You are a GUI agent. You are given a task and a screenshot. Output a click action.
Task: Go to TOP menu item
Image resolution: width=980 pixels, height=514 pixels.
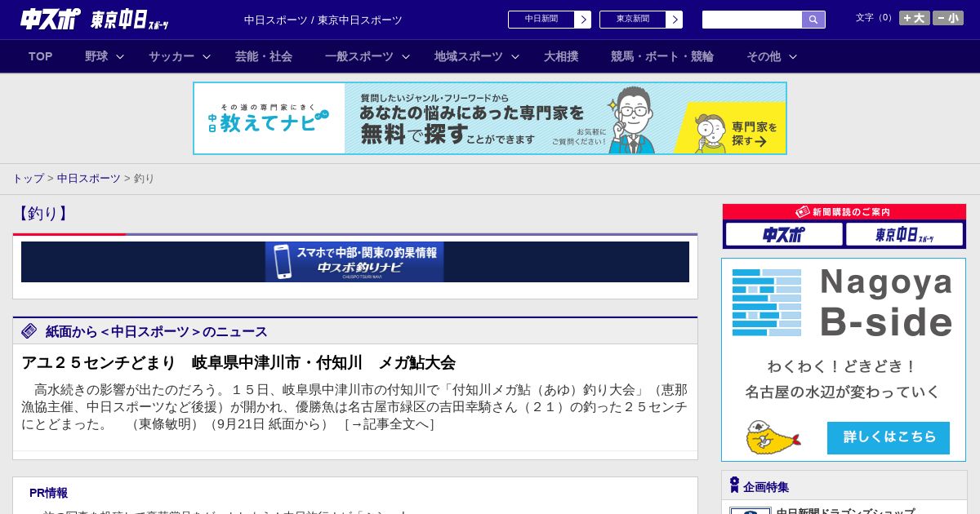pyautogui.click(x=41, y=56)
